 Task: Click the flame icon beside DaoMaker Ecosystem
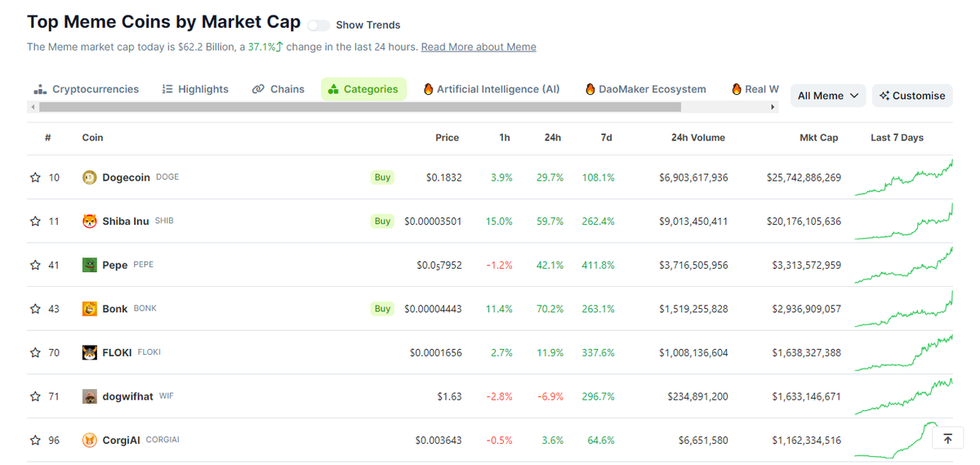[590, 89]
